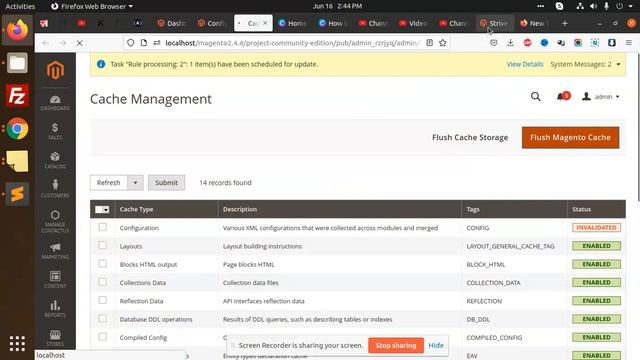640x360 pixels.
Task: Check the Reflection Data checkbox
Action: [x=102, y=300]
